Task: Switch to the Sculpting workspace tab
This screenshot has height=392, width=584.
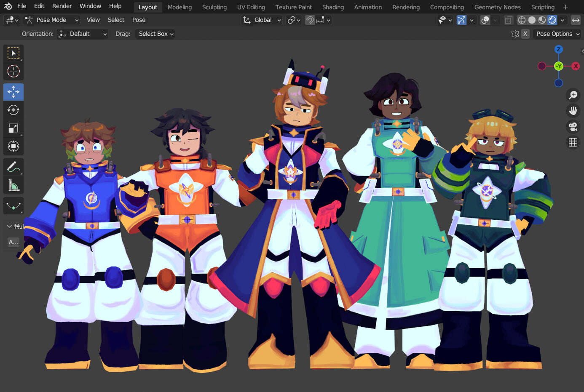Action: (214, 7)
